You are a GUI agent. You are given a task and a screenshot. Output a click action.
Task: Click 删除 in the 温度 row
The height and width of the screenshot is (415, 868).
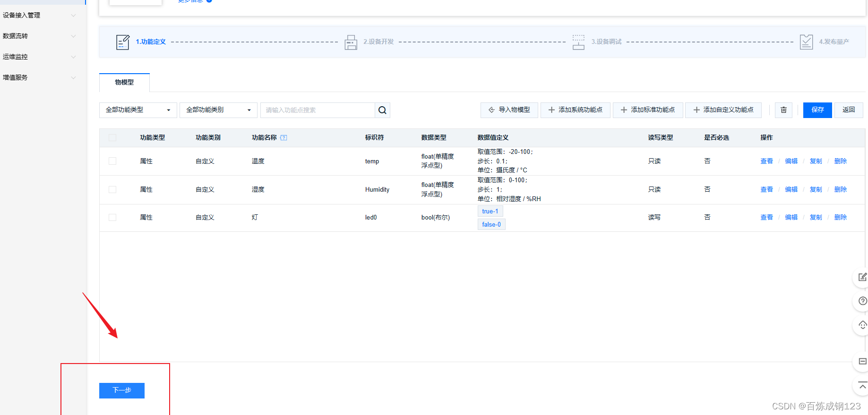(x=840, y=161)
